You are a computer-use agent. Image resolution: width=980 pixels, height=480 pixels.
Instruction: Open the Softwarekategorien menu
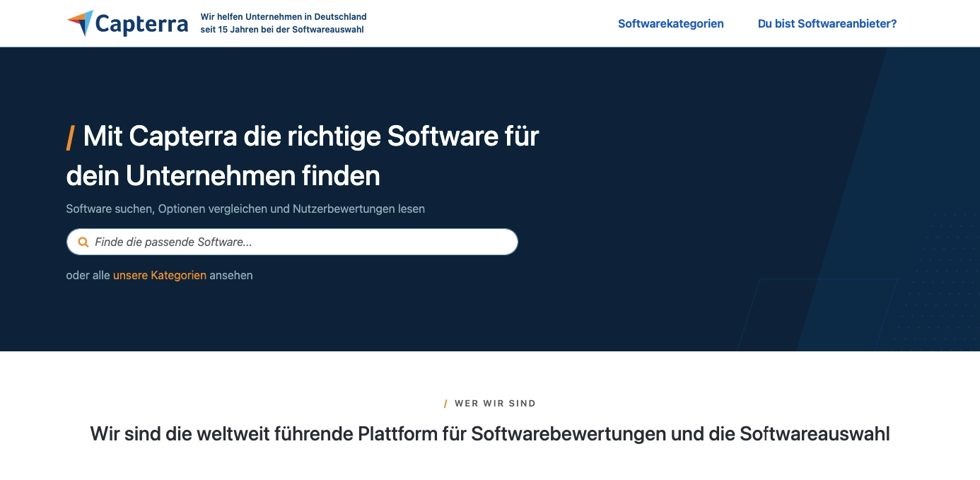(670, 23)
